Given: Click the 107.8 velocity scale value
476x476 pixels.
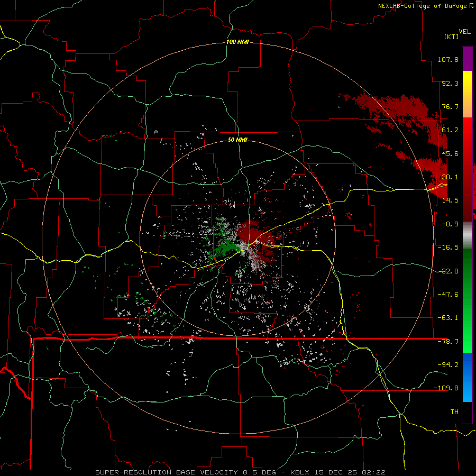Looking at the screenshot, I should pyautogui.click(x=448, y=59).
